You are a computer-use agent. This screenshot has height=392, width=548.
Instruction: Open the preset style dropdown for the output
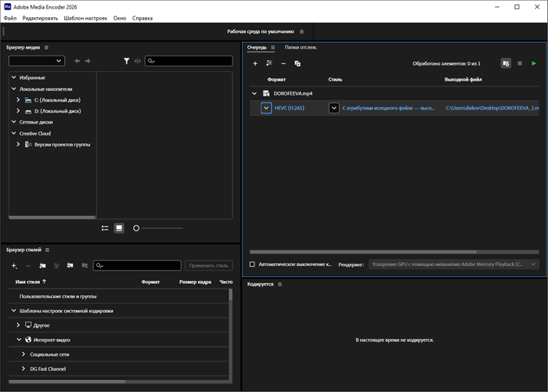334,108
